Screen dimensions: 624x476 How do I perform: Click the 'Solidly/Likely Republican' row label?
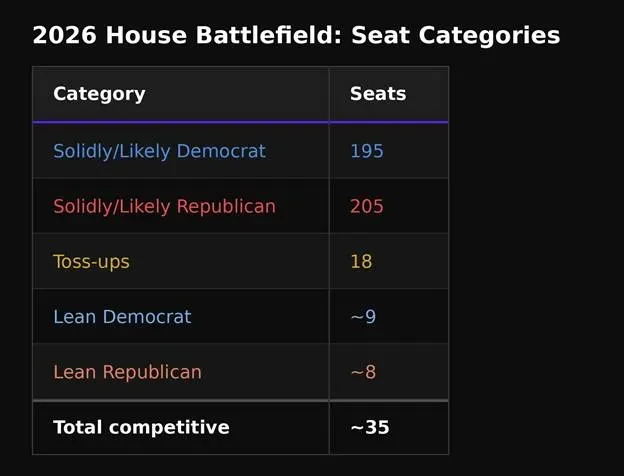(x=164, y=207)
